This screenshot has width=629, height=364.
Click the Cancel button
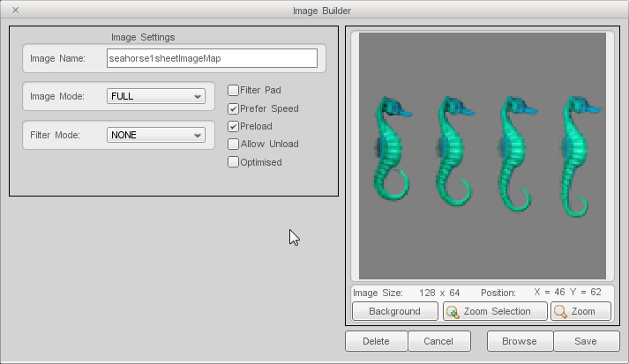438,341
